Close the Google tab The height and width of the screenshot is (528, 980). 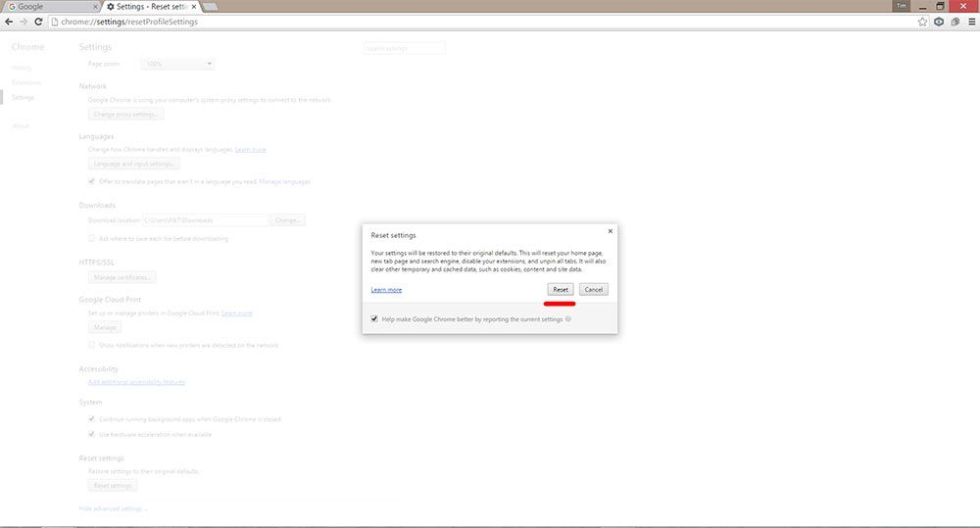coord(95,6)
